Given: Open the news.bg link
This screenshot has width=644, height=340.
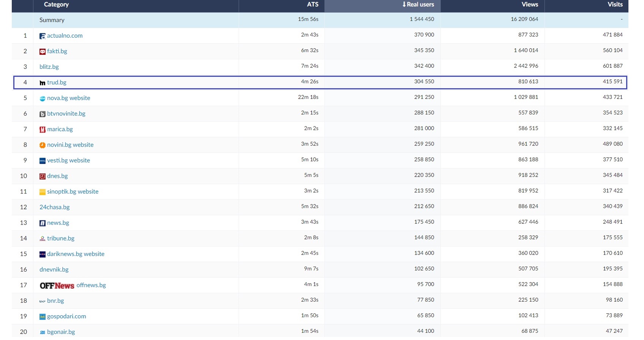Looking at the screenshot, I should 58,223.
